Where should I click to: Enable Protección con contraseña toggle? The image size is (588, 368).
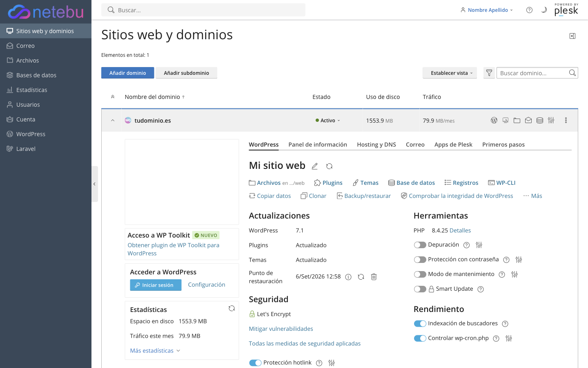click(420, 260)
